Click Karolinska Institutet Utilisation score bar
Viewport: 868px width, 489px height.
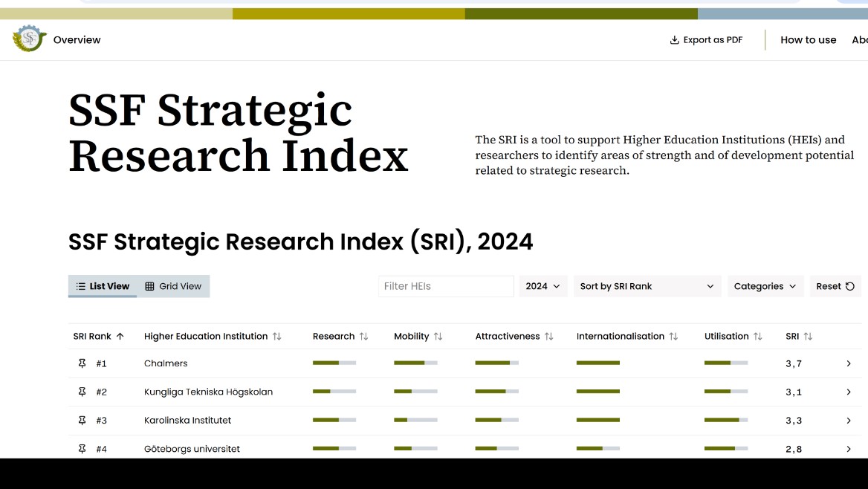click(726, 420)
